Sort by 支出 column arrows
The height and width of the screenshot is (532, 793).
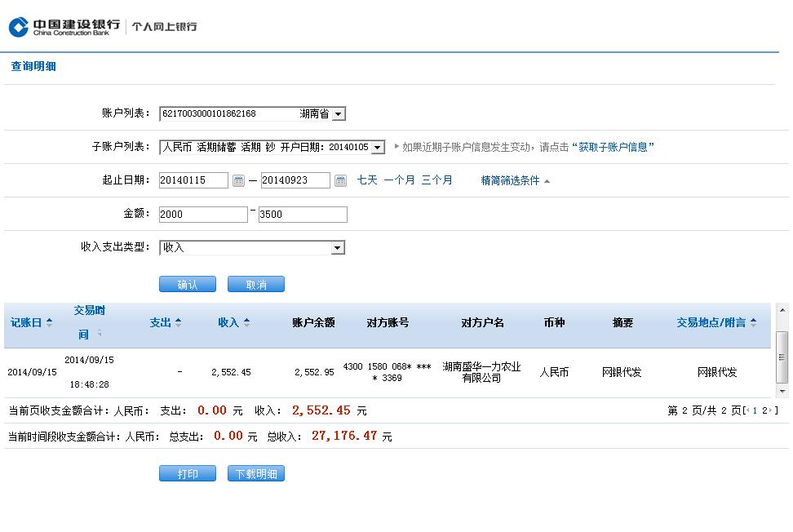(x=178, y=322)
